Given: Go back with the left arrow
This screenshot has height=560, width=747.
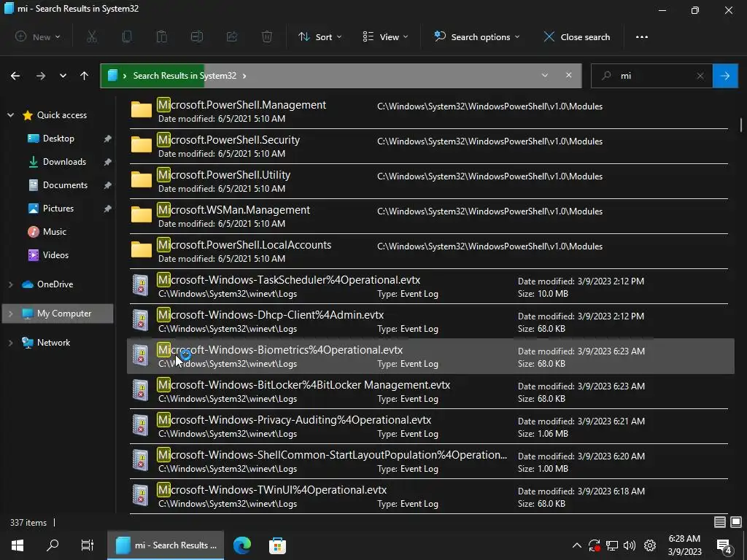Looking at the screenshot, I should (x=15, y=76).
